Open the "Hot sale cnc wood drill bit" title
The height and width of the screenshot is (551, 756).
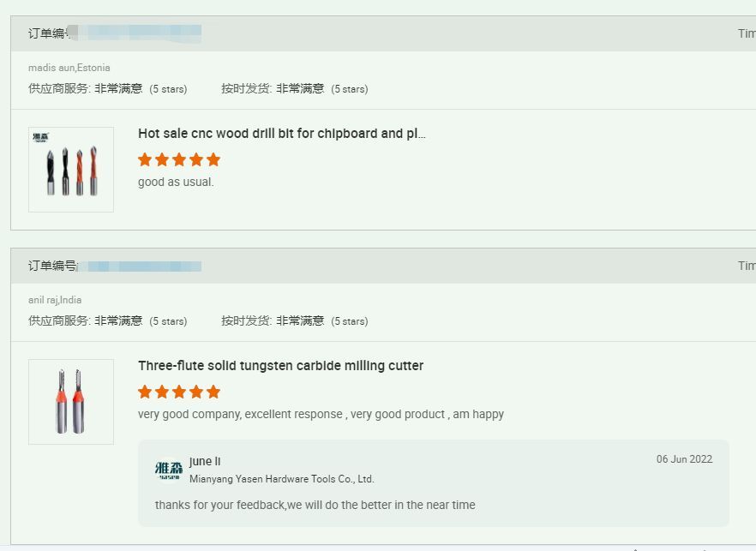[281, 134]
